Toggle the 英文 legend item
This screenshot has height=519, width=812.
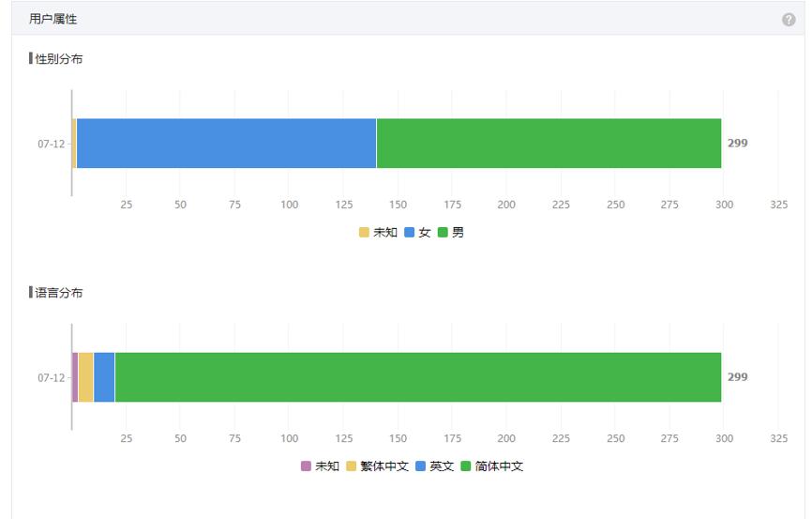(435, 466)
